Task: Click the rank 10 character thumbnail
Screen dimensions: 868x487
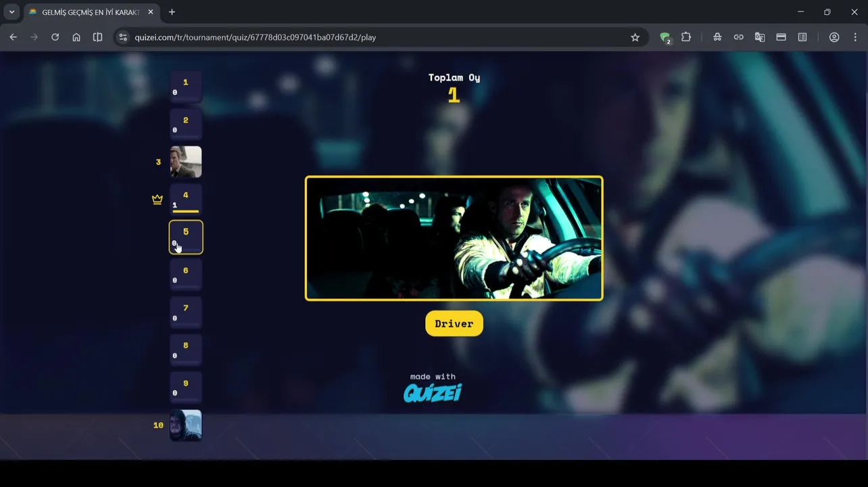Action: click(186, 425)
